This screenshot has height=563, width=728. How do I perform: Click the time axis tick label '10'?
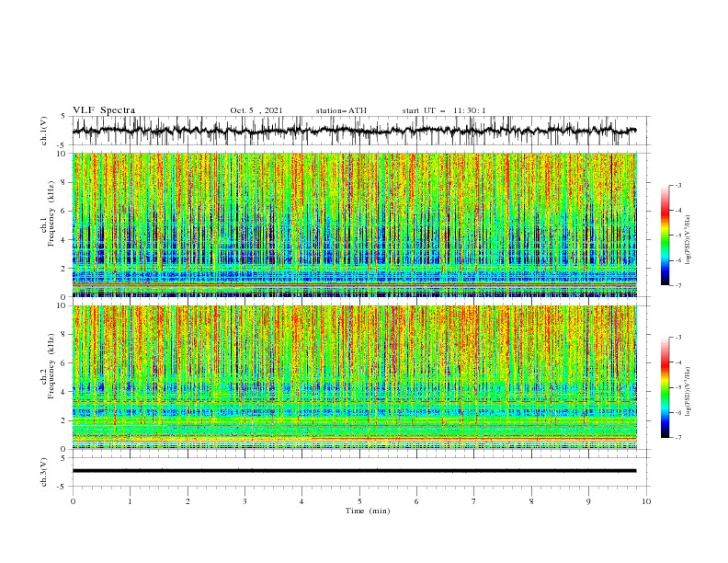coord(646,501)
